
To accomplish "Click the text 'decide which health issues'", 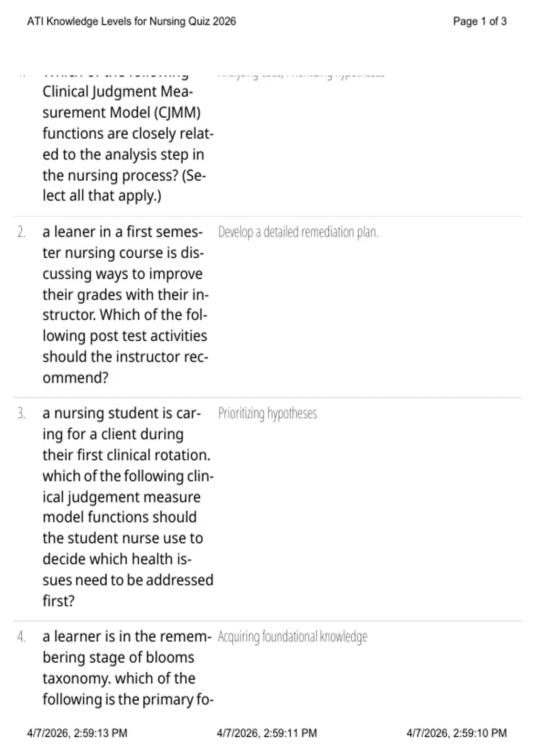I will tap(117, 559).
